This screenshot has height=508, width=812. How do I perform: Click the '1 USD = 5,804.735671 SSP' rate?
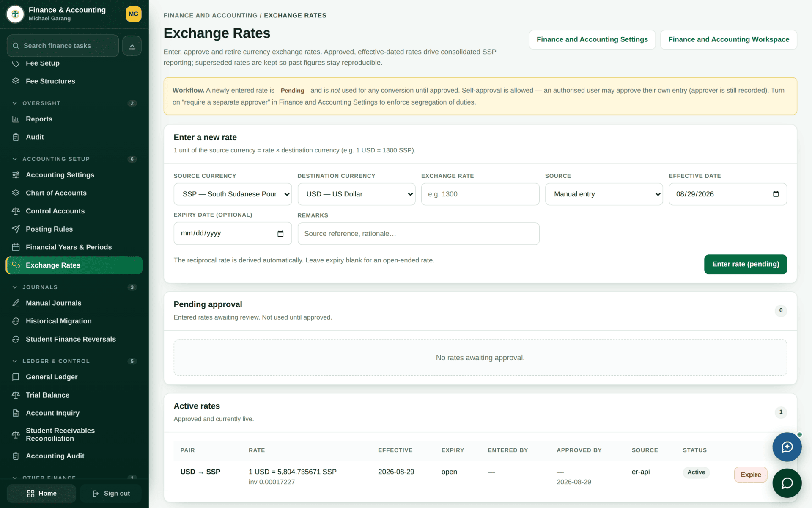[x=292, y=472]
